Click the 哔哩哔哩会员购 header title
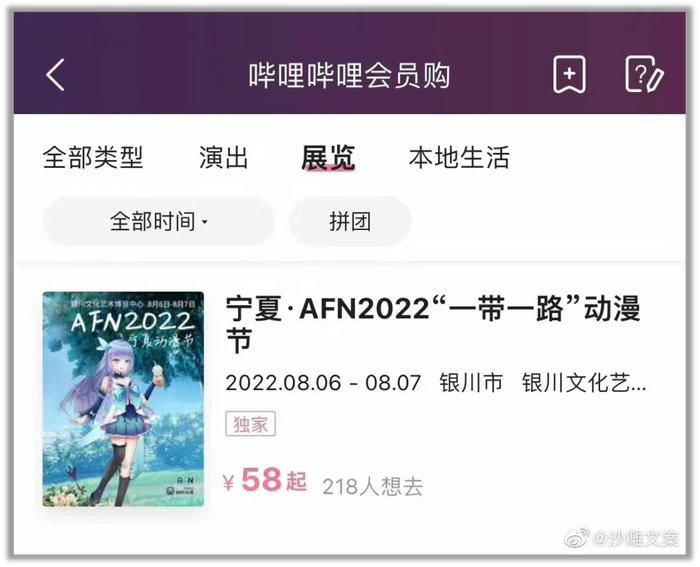Image resolution: width=700 pixels, height=567 pixels. pos(349,75)
